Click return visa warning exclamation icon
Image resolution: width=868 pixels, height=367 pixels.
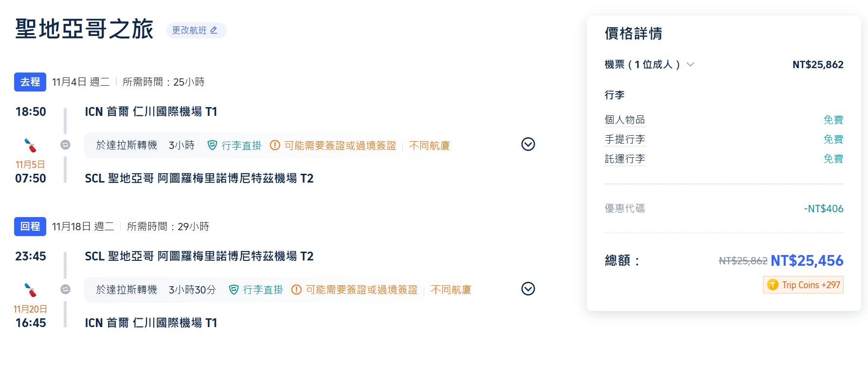296,290
